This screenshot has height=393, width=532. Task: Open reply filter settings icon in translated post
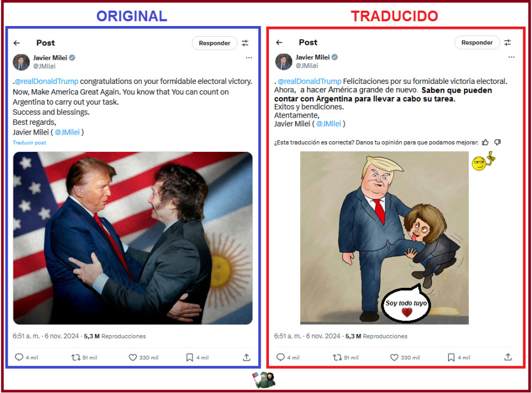point(508,43)
